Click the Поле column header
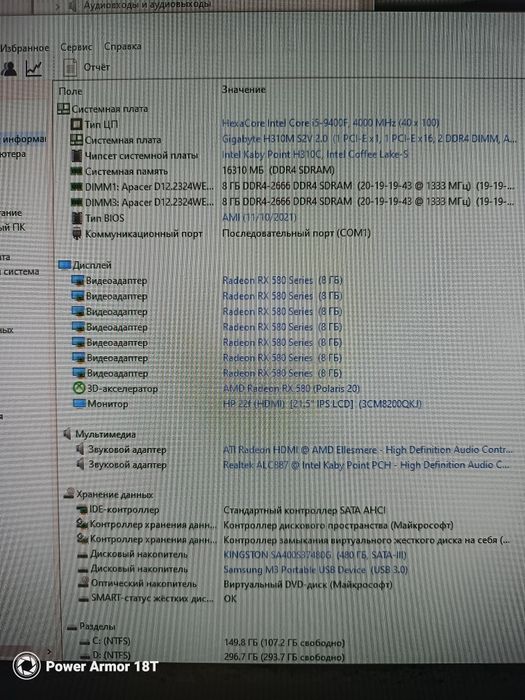This screenshot has height=700, width=525. coord(71,91)
